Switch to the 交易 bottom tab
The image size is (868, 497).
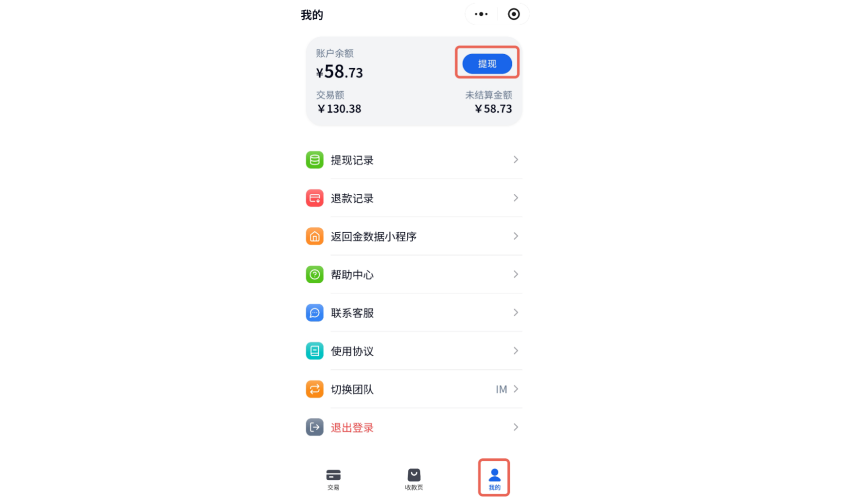333,479
